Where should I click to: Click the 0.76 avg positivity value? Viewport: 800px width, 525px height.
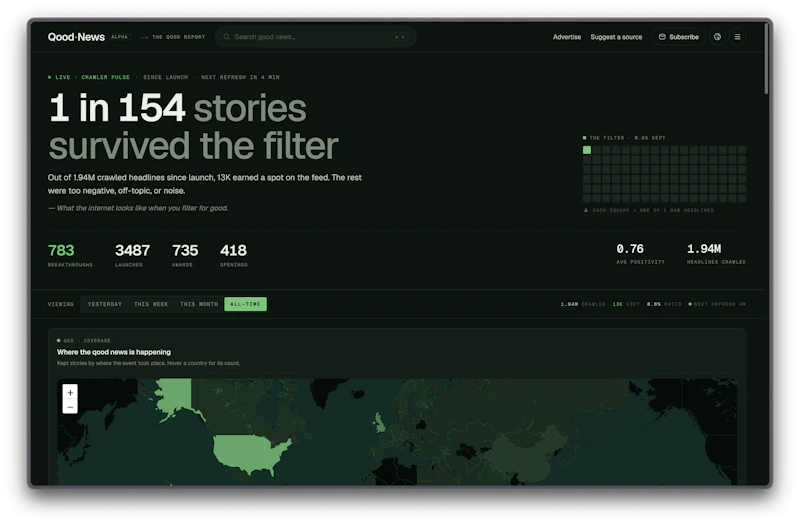(630, 249)
